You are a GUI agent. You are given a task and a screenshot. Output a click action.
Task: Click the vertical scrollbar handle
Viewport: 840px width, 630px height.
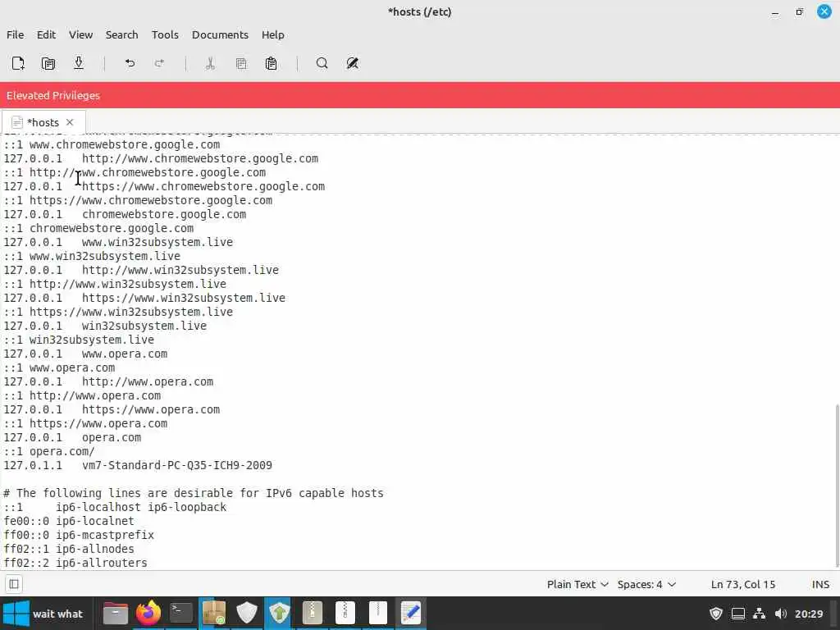click(x=837, y=485)
